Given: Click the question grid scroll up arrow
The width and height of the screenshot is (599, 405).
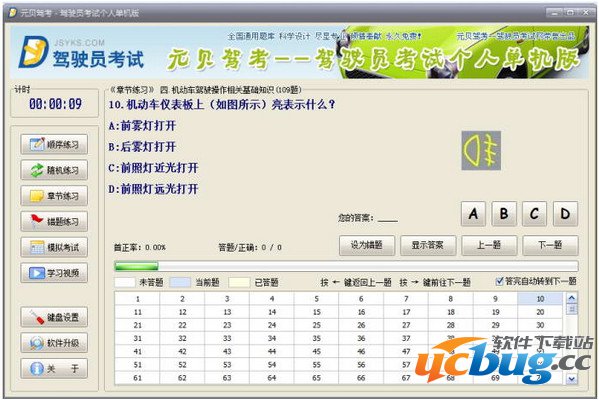Looking at the screenshot, I should [571, 298].
